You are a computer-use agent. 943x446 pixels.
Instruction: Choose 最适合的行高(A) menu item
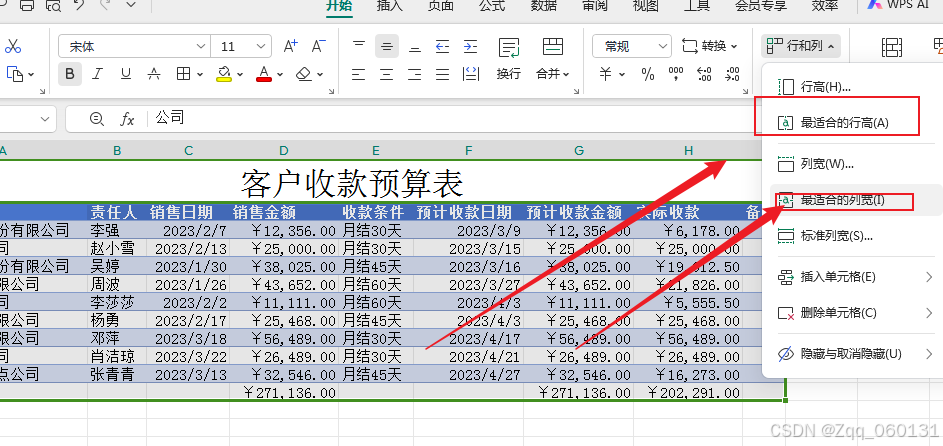(x=849, y=123)
